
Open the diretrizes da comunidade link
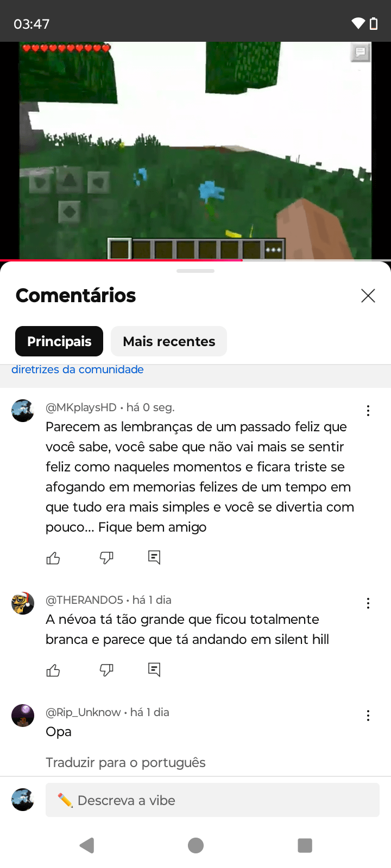pyautogui.click(x=78, y=369)
